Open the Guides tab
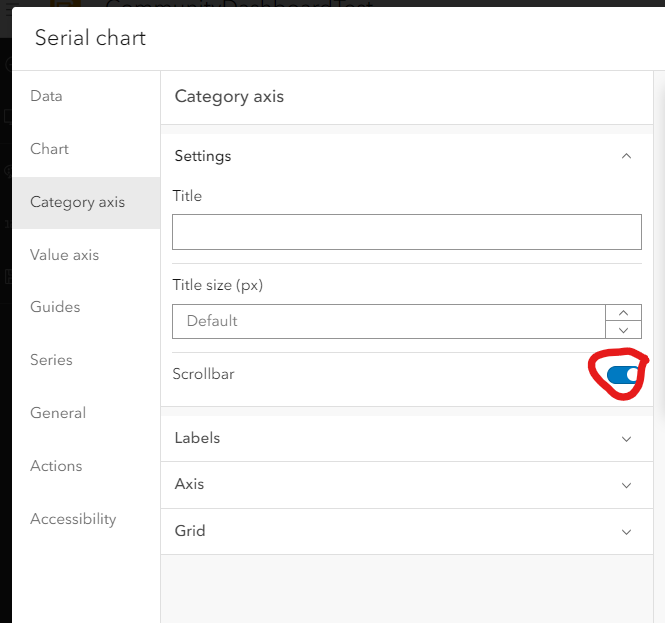 tap(55, 307)
